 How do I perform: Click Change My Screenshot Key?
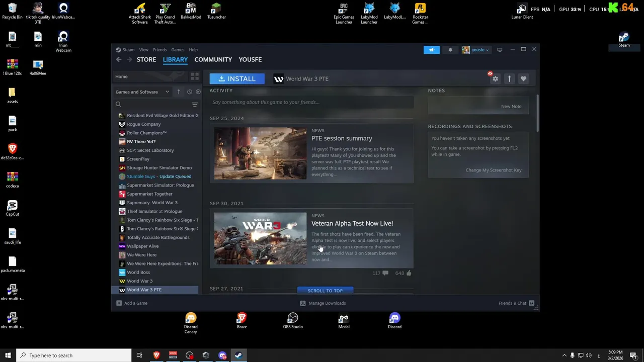[x=494, y=170]
